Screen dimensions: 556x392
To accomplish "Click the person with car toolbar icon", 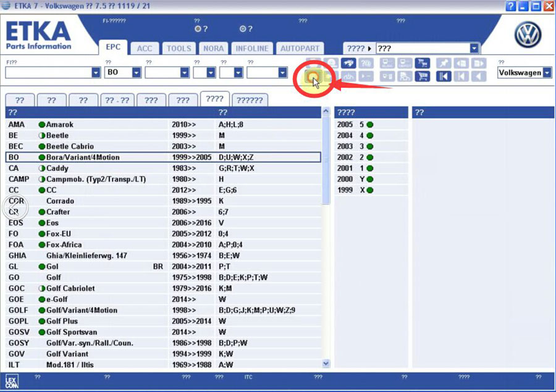I will pos(405,76).
